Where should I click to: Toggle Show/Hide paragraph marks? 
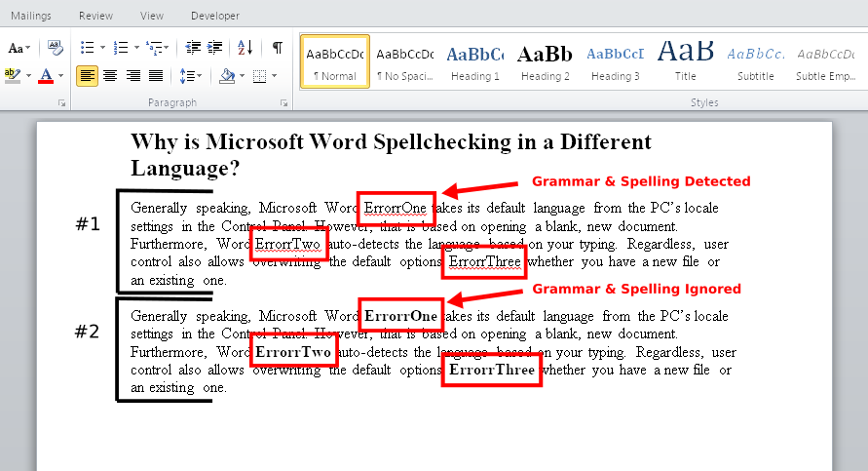[x=278, y=48]
